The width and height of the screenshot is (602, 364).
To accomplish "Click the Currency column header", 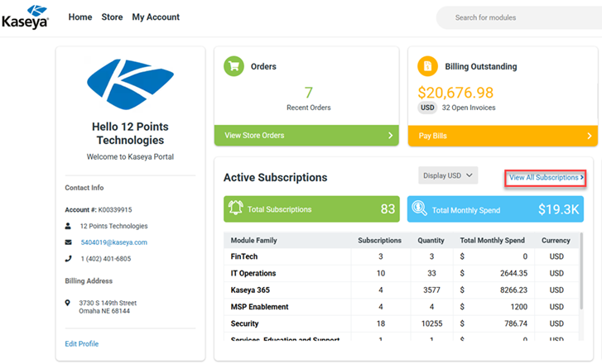I will pyautogui.click(x=556, y=241).
